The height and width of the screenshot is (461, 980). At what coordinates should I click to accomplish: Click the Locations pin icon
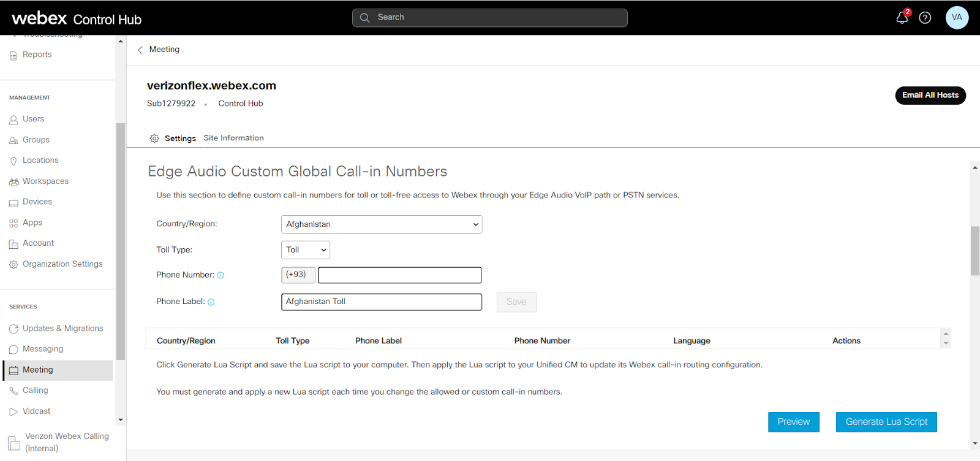tap(13, 161)
